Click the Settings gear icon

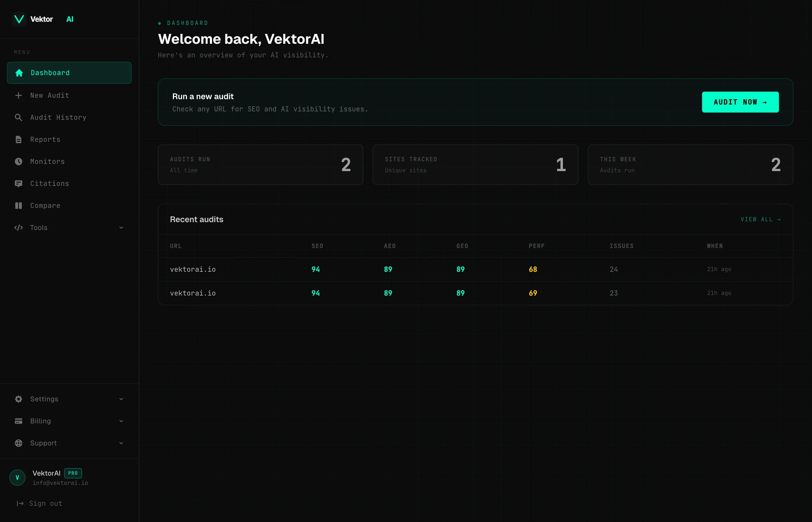[x=19, y=399]
